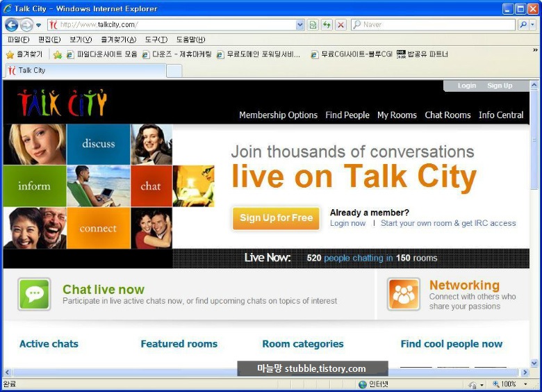The height and width of the screenshot is (392, 542).
Task: Click the red Stop X icon
Action: pyautogui.click(x=340, y=24)
